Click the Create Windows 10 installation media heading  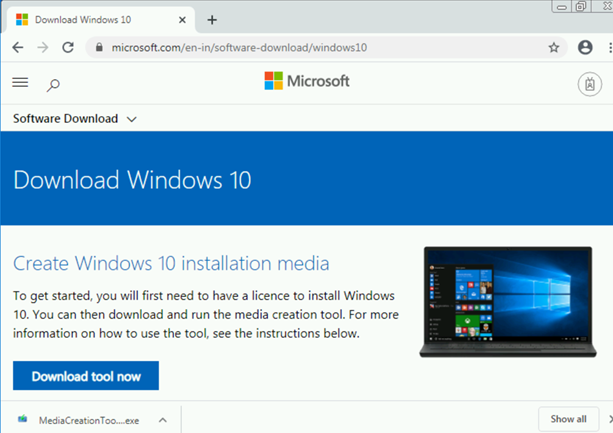click(171, 263)
